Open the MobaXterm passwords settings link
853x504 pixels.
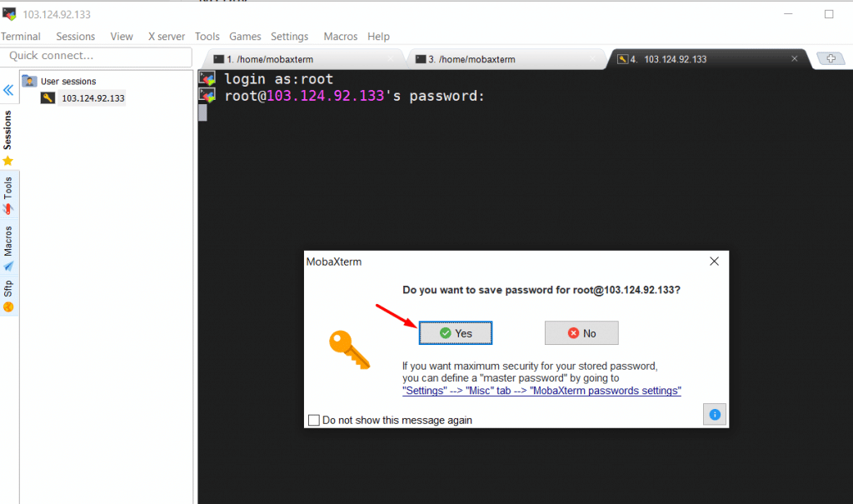tap(541, 391)
